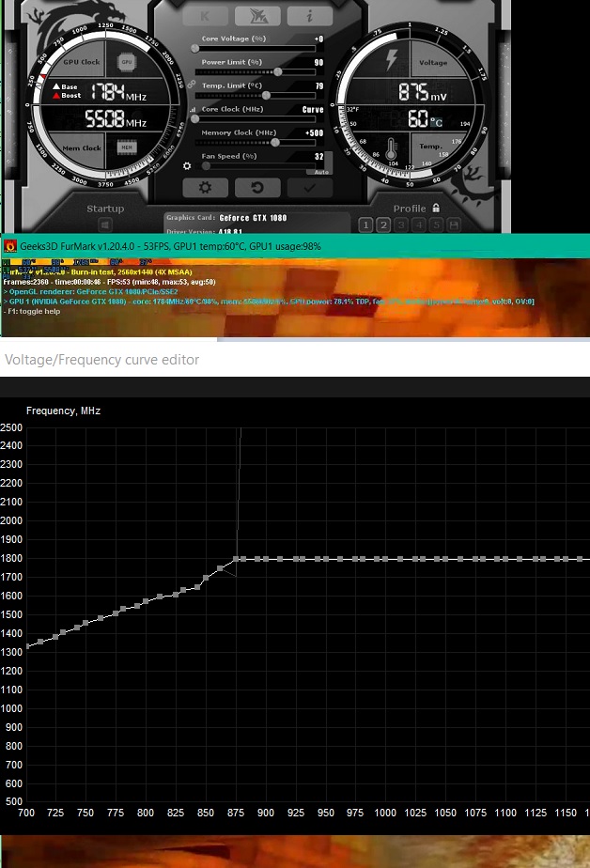Click the Power Limit value 90
This screenshot has width=590, height=868.
click(x=318, y=63)
